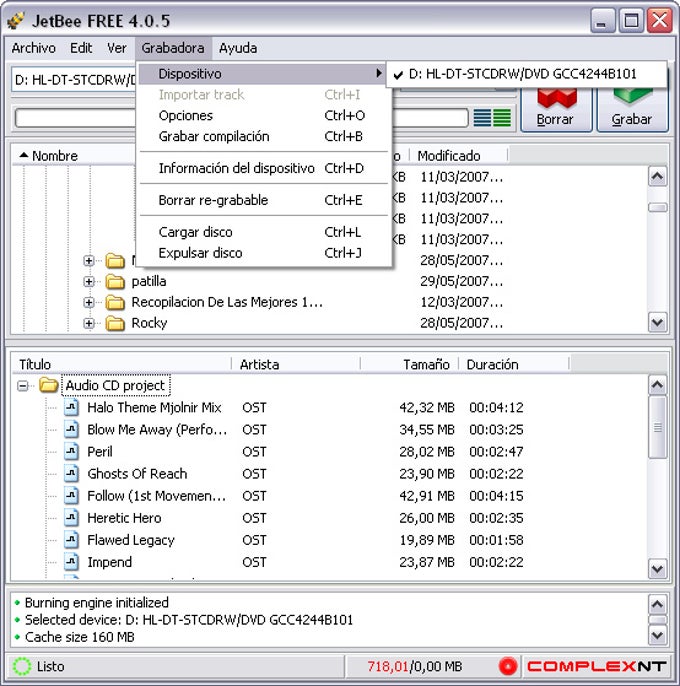Click track list scrollbar thumb
The width and height of the screenshot is (680, 686).
point(658,427)
